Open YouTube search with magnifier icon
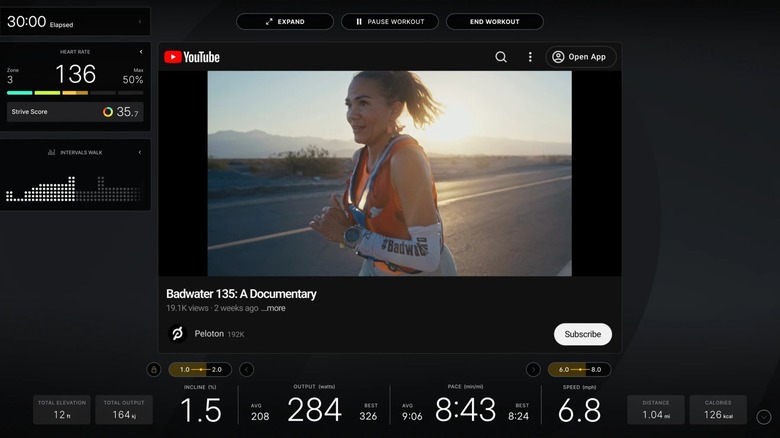780x438 pixels. point(501,57)
